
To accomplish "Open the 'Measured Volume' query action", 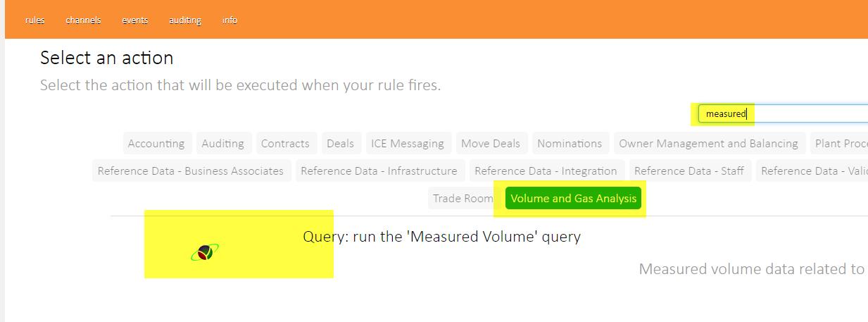I will coord(441,236).
